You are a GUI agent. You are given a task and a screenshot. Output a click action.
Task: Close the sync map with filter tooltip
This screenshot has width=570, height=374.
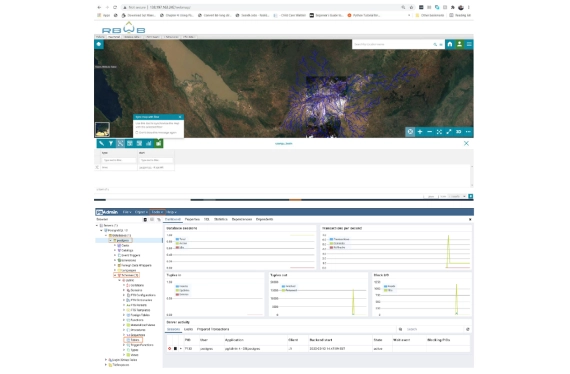pyautogui.click(x=180, y=117)
